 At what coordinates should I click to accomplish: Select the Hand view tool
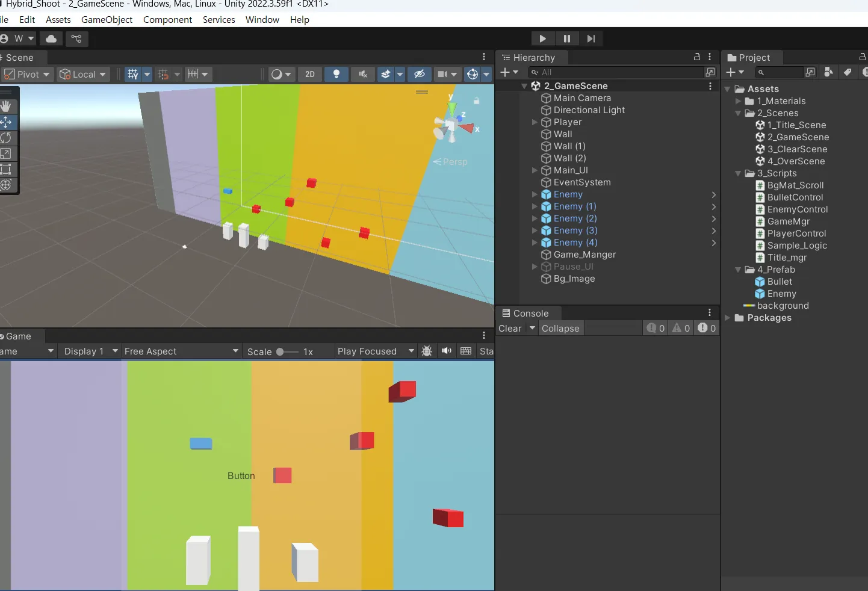[x=6, y=107]
